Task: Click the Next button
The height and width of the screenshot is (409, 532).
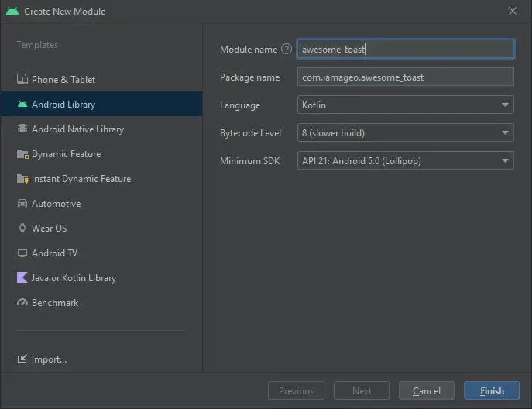Action: pos(362,390)
